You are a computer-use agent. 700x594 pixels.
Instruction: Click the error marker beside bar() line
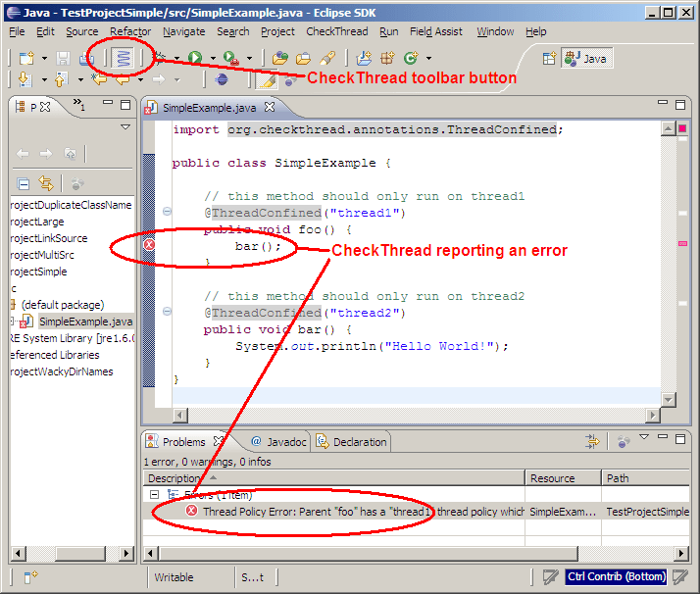(150, 244)
